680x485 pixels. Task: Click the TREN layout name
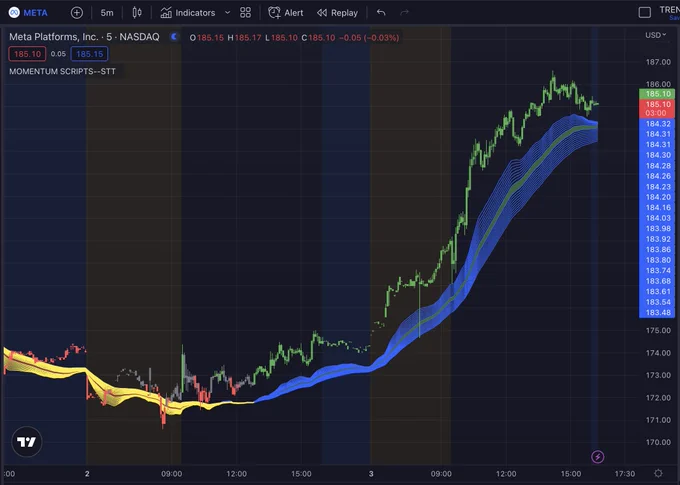(x=669, y=10)
